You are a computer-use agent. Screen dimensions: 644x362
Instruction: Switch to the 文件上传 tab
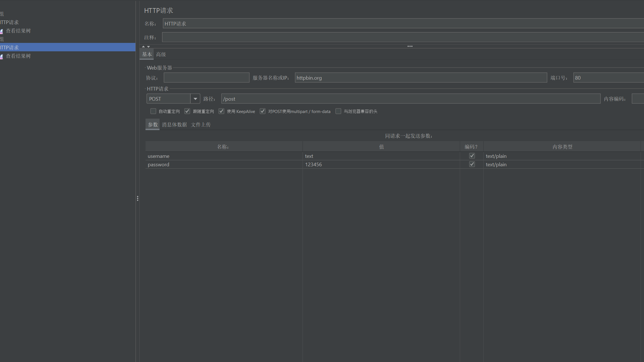pos(201,125)
